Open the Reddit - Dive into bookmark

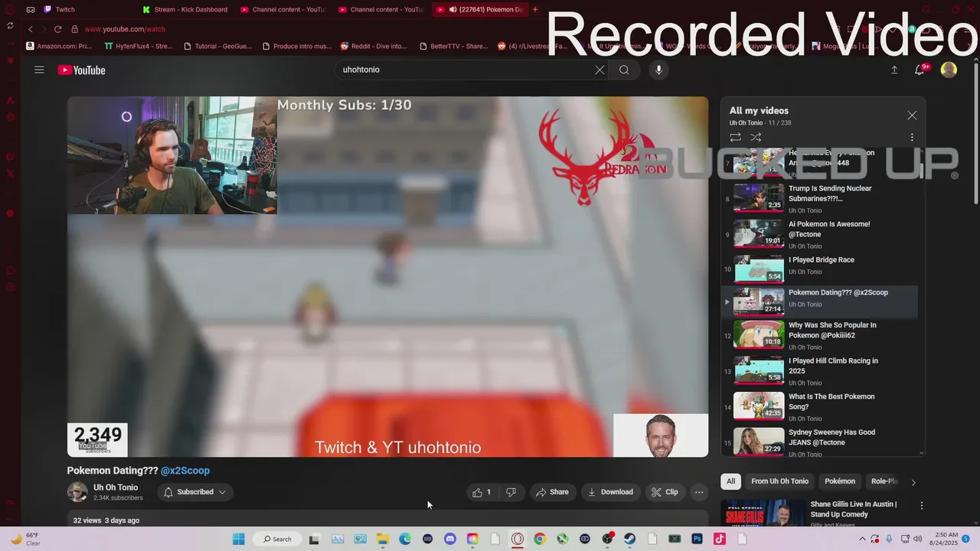pos(374,46)
